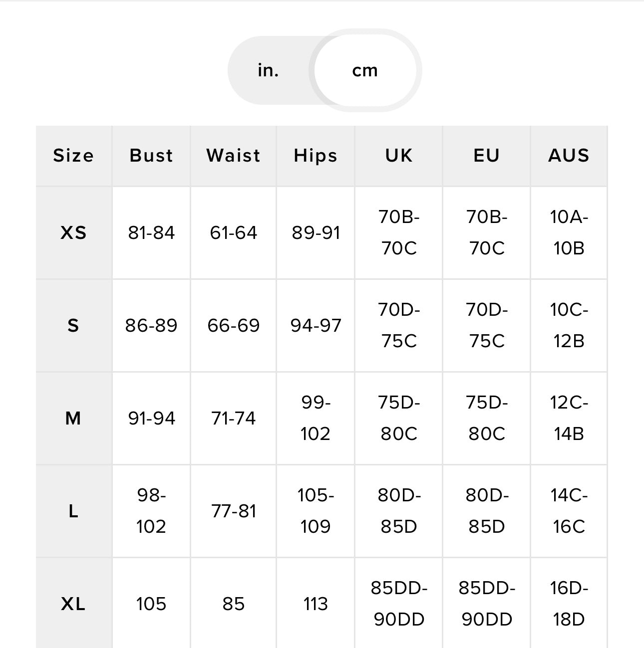Click the S waist value 66-69
Screen dimensions: 644x648
233,326
